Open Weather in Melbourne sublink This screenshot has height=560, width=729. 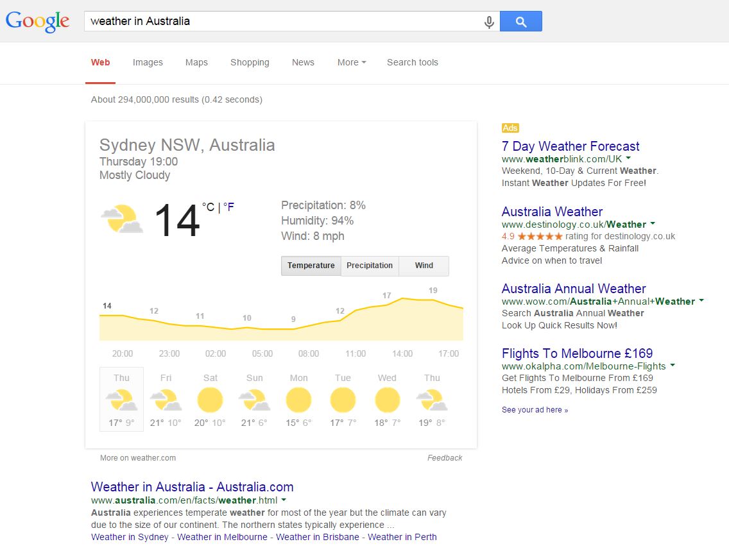[222, 538]
